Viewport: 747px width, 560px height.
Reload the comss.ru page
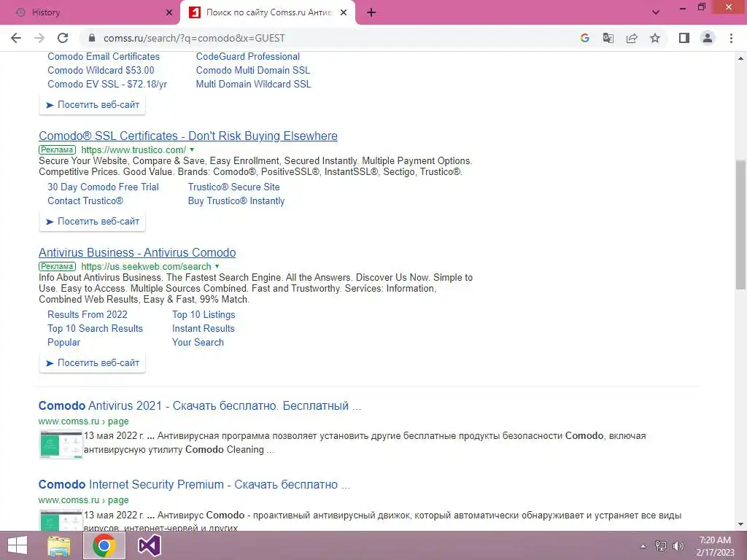tap(63, 38)
